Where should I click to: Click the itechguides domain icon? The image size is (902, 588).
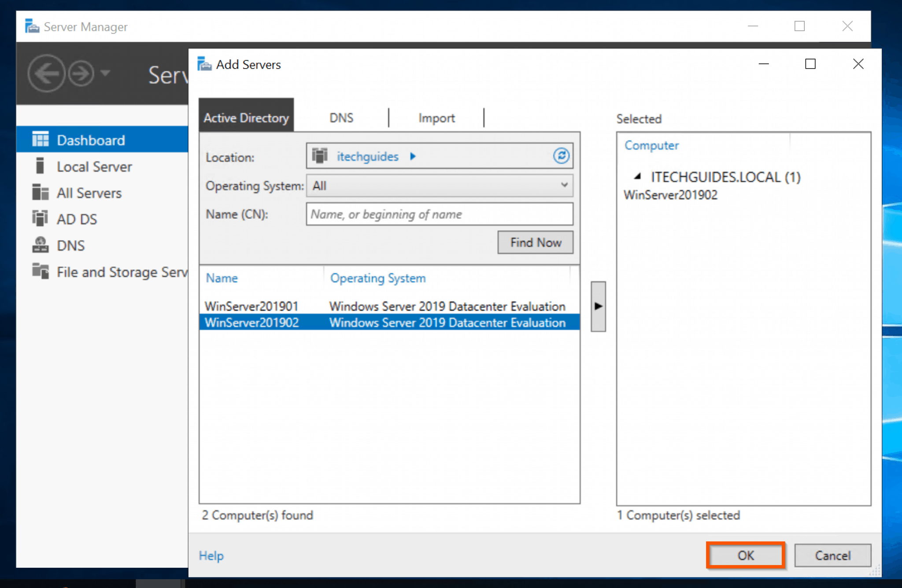[320, 156]
